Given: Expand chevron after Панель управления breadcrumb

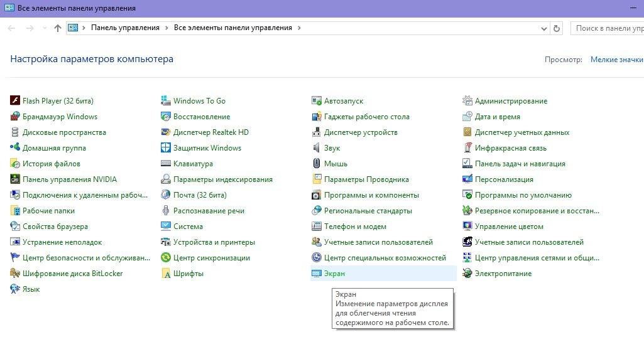Looking at the screenshot, I should pos(166,28).
